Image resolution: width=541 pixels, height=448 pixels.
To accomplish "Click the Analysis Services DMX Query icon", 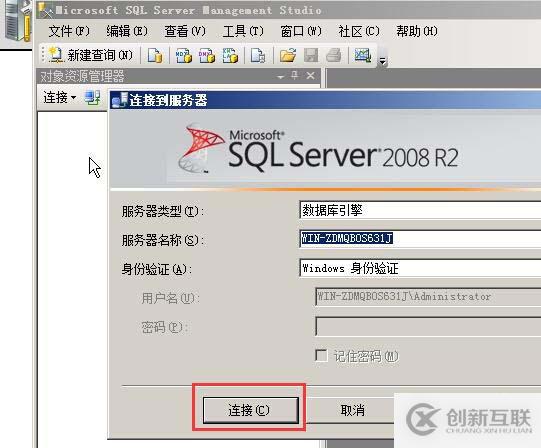I will pos(207,55).
